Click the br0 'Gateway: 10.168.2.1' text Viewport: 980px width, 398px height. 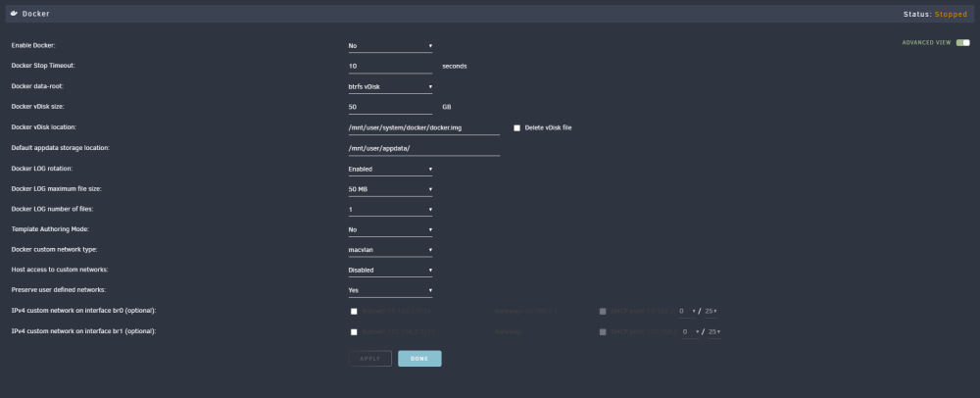click(525, 311)
